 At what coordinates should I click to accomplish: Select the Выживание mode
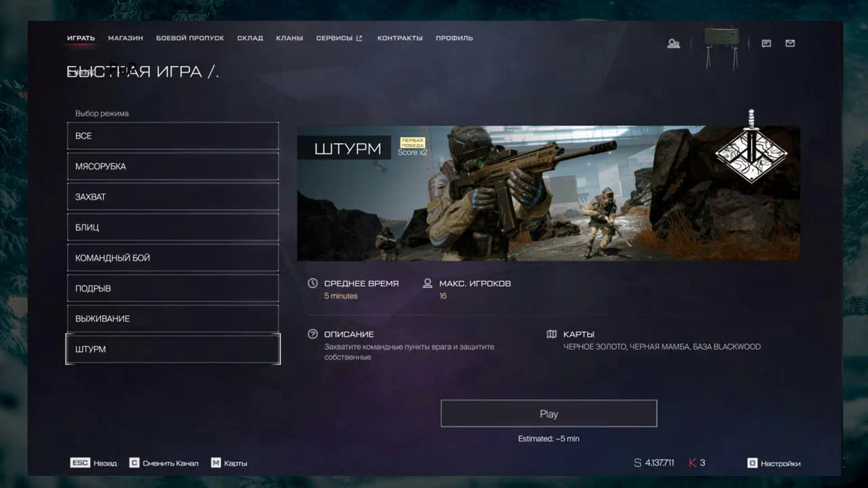tap(173, 319)
